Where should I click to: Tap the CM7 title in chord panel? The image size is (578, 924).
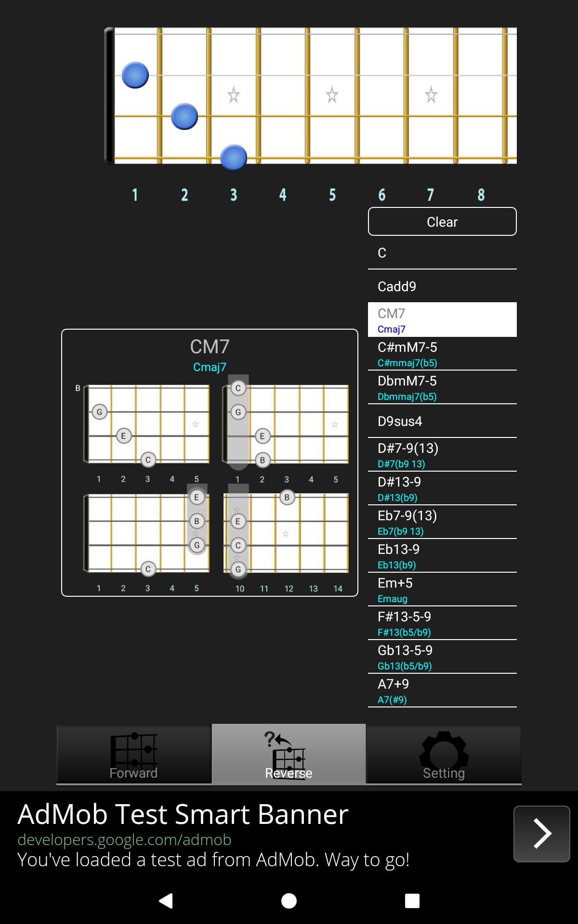(x=210, y=346)
